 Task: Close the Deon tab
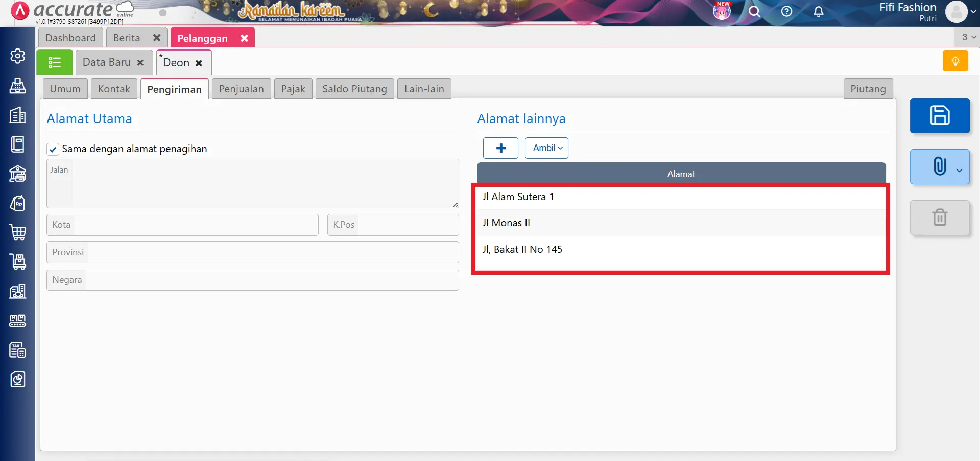click(x=199, y=63)
